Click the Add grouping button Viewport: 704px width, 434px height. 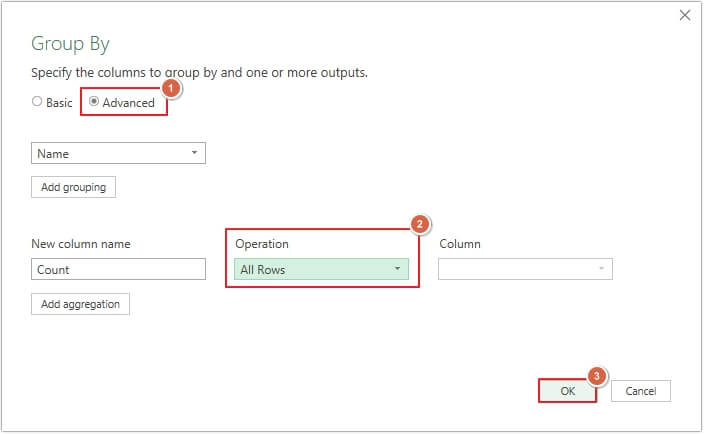(74, 187)
